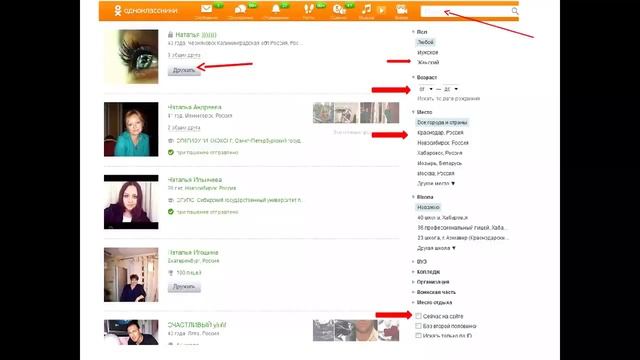Select 'Неважно' school option

428,207
